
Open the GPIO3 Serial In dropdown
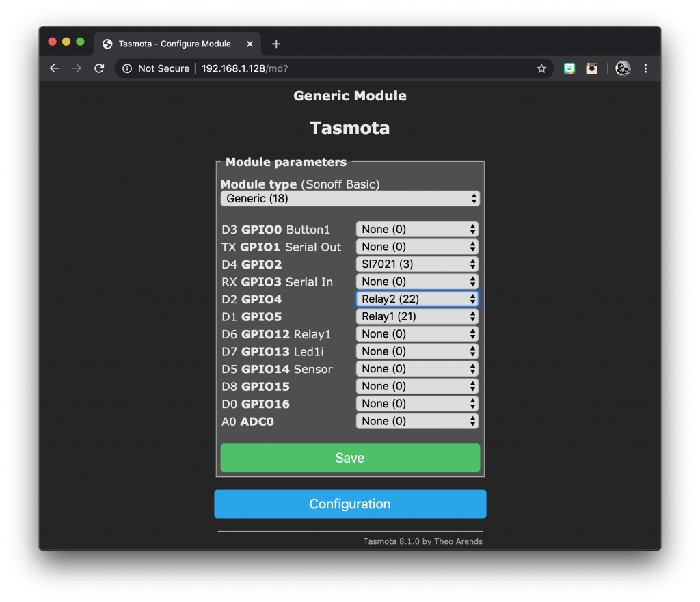pos(417,282)
